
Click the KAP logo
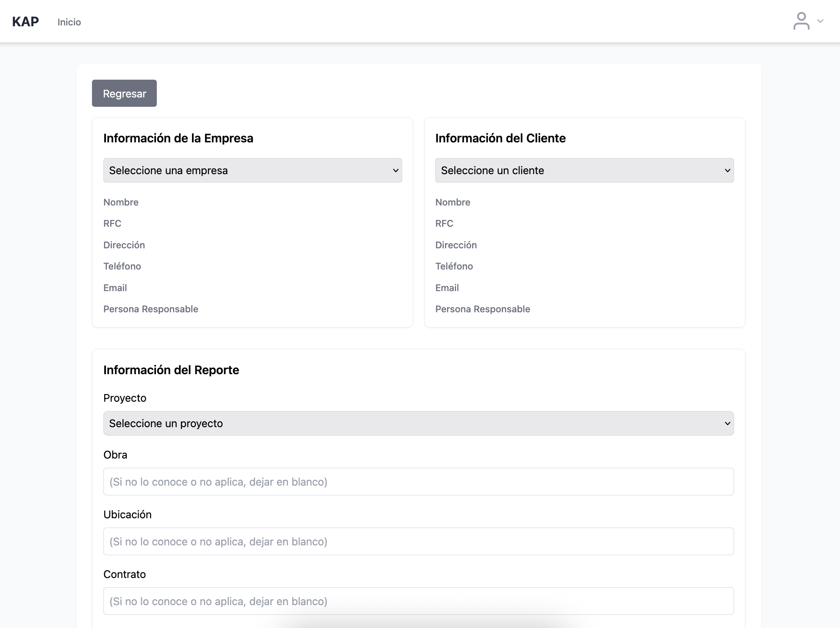[25, 22]
